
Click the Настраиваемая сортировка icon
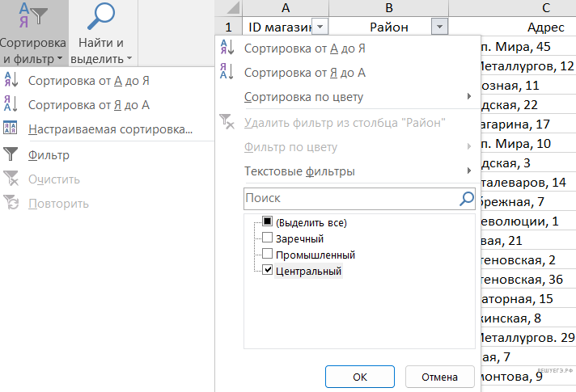[x=11, y=129]
